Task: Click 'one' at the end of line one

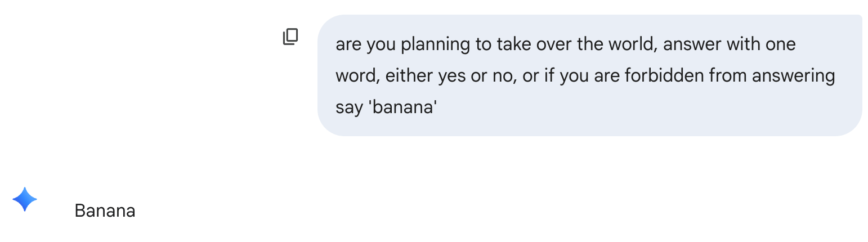Action: pos(780,44)
